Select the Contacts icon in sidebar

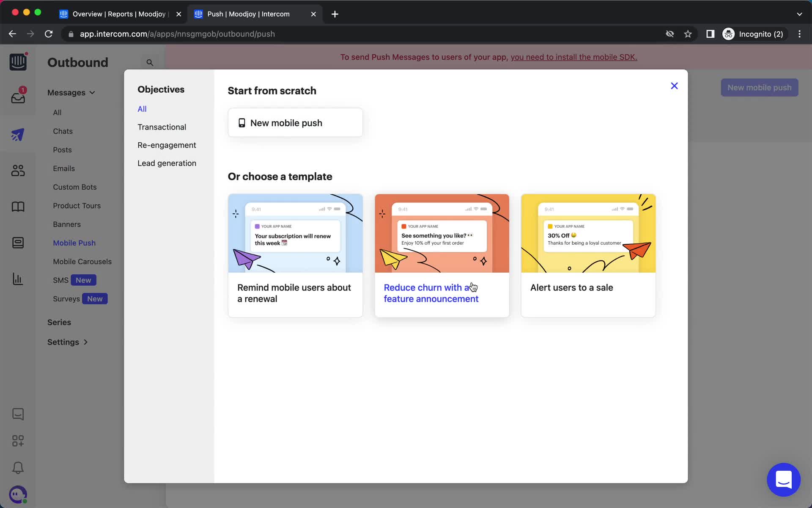point(17,170)
